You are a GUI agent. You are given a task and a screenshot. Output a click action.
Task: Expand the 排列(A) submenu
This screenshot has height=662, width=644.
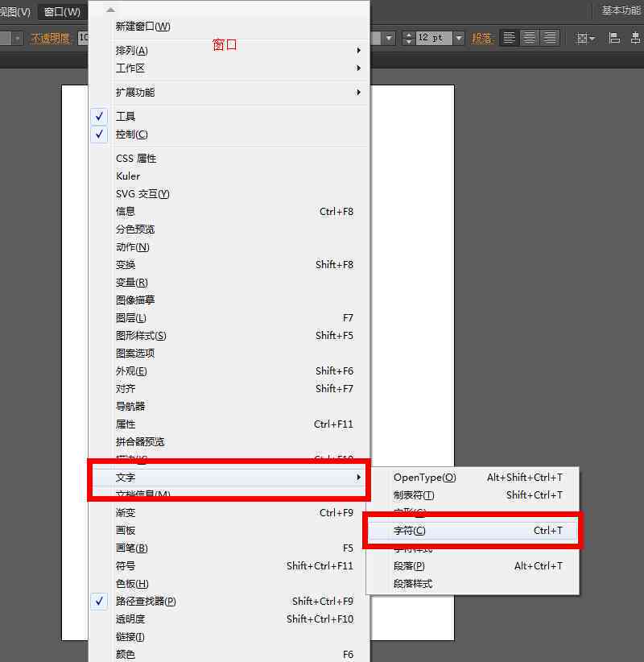pos(229,51)
